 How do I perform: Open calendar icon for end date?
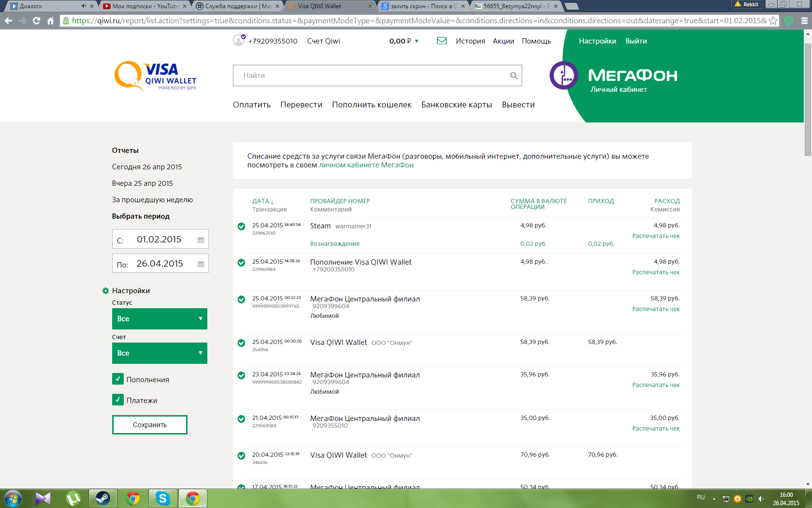tap(201, 264)
